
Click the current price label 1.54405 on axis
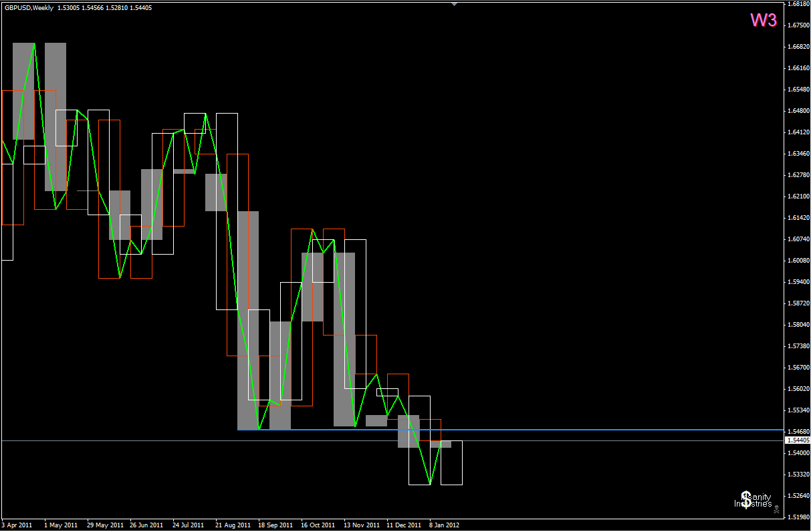(x=798, y=440)
